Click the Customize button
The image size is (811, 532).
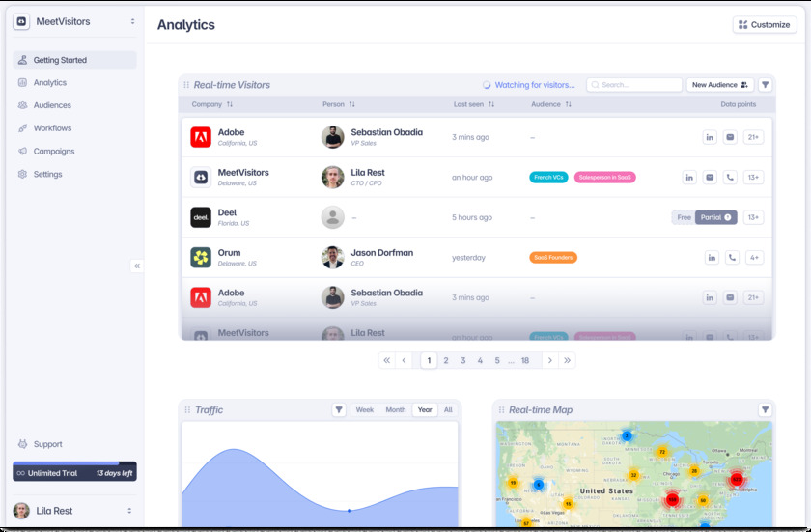765,25
